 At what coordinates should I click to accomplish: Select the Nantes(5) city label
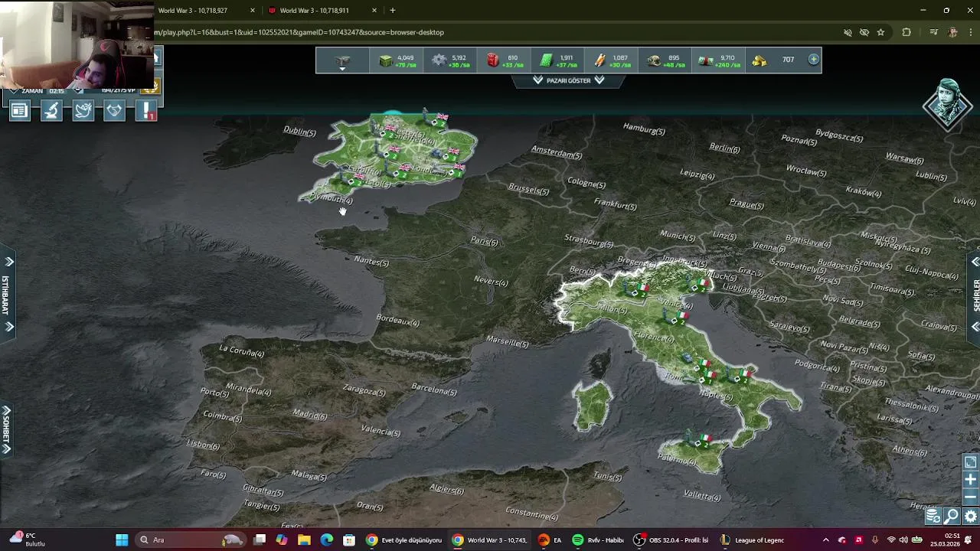(371, 262)
